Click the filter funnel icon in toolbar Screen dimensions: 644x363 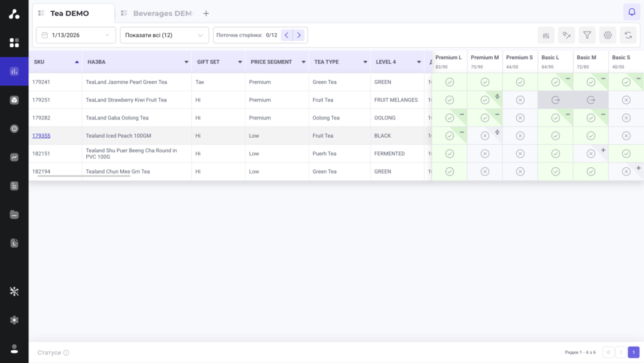point(587,35)
